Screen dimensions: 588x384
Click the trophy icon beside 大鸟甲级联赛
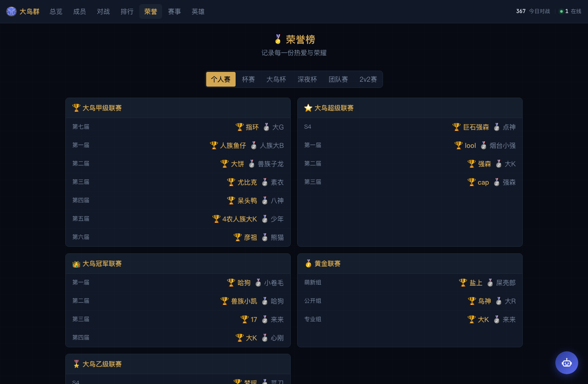click(76, 108)
